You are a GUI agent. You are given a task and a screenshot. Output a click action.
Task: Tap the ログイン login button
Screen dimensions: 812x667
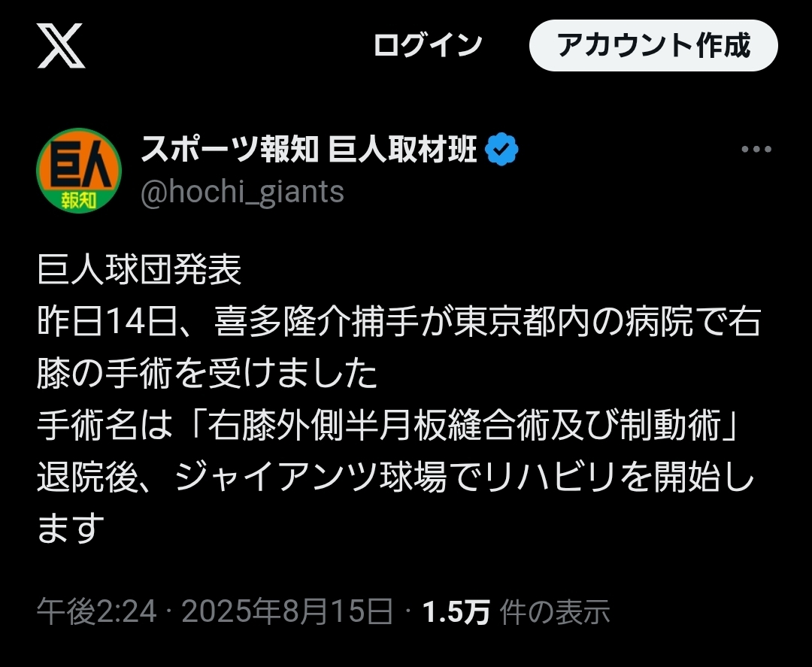tap(428, 46)
